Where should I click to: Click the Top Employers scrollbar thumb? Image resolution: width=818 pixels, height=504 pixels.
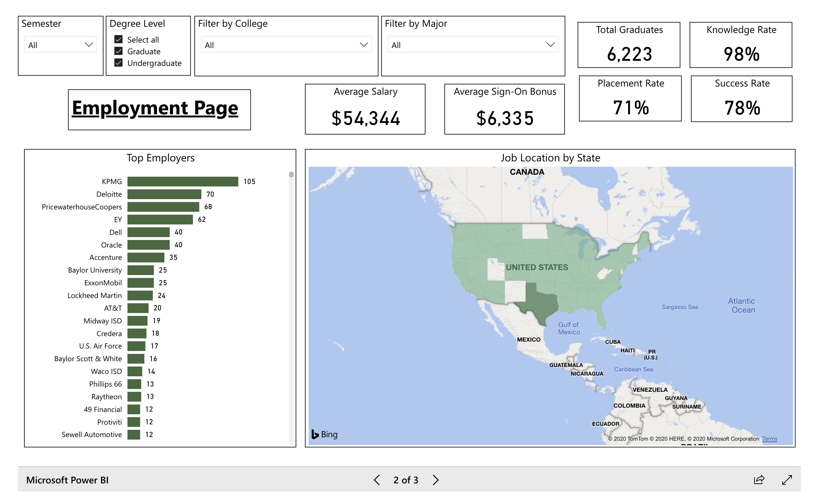point(291,175)
